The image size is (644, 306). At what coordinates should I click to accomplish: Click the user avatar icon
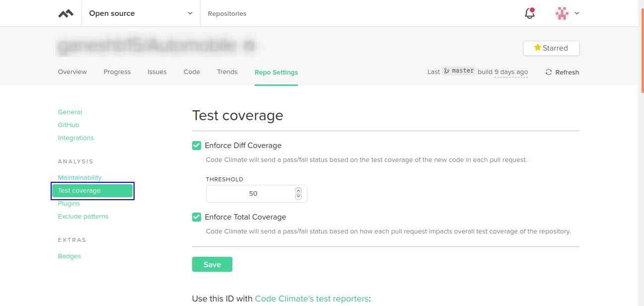click(x=562, y=13)
